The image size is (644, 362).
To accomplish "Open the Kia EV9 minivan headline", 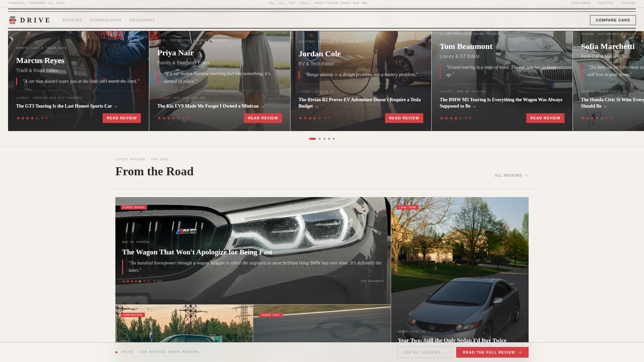I will coord(211,106).
